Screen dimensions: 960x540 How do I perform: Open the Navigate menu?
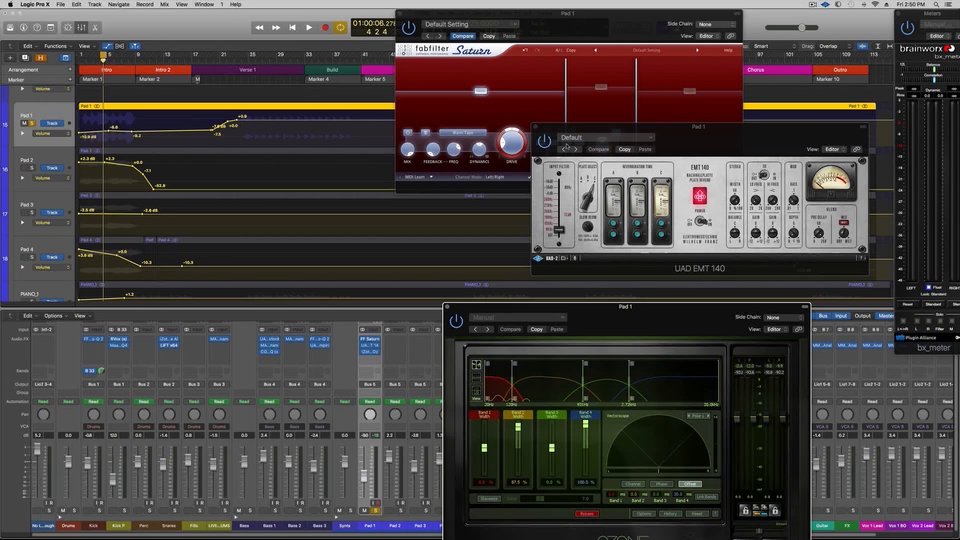pyautogui.click(x=119, y=4)
